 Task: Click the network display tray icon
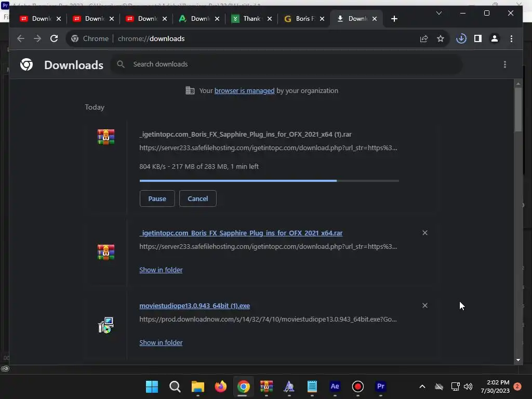(x=455, y=387)
